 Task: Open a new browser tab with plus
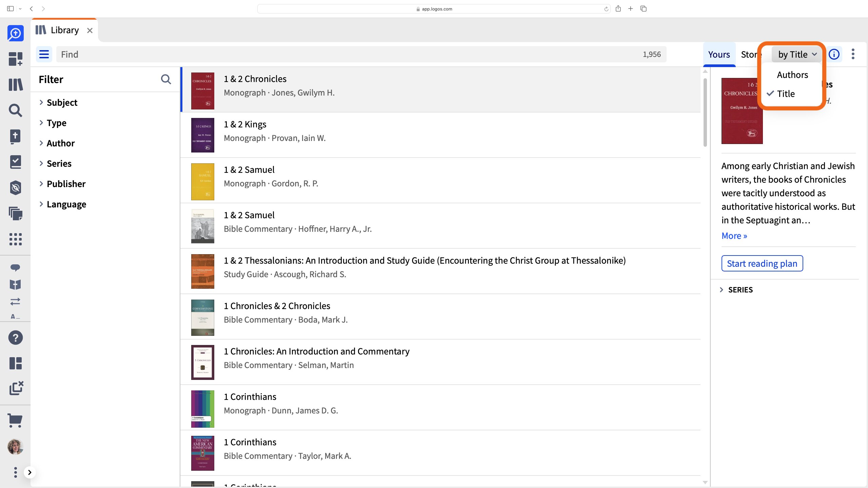(631, 9)
